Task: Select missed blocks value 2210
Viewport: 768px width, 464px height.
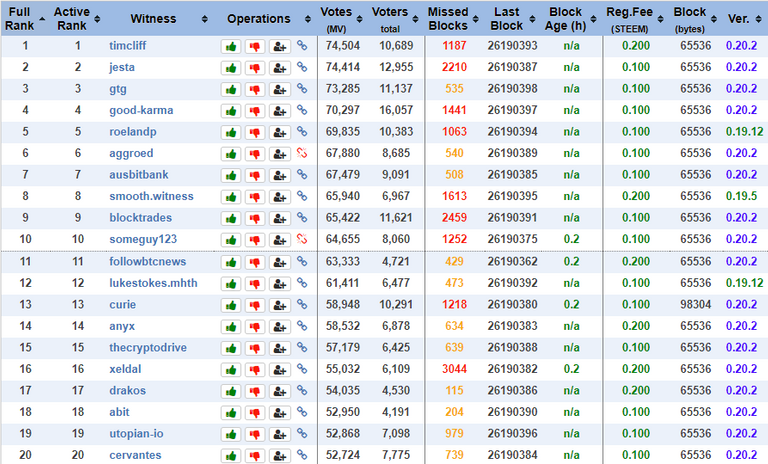Action: 454,67
